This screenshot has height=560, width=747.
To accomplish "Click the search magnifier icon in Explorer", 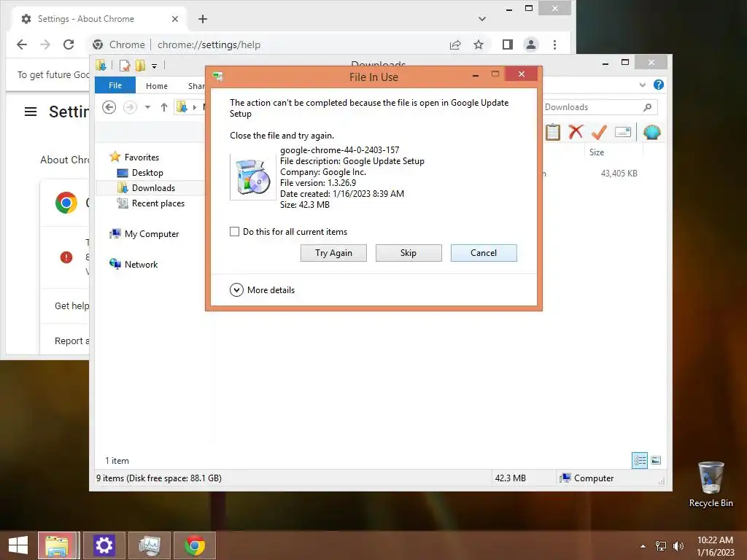I will click(647, 107).
